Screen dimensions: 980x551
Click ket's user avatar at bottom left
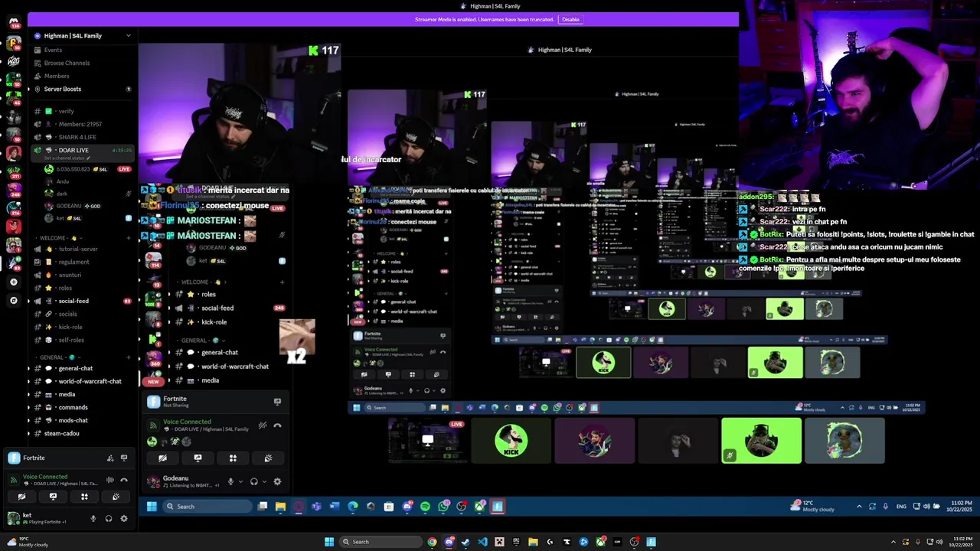tap(13, 518)
